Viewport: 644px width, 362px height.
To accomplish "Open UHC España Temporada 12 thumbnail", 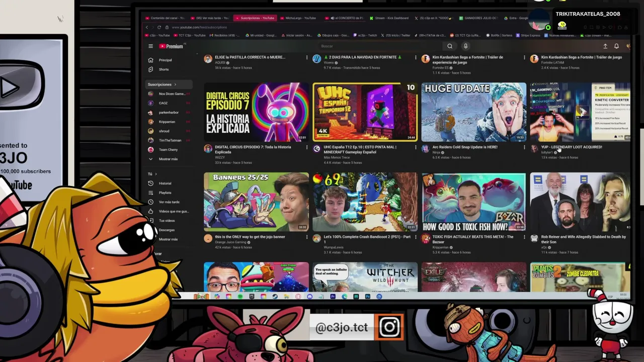I will pyautogui.click(x=365, y=112).
